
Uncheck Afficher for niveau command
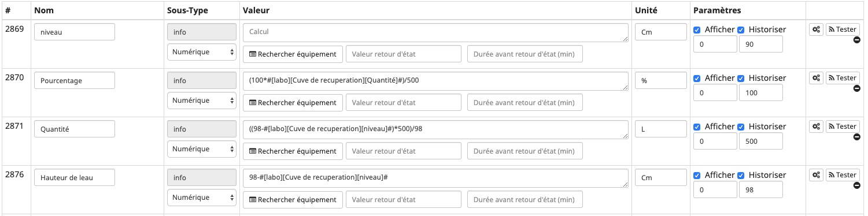(x=697, y=29)
